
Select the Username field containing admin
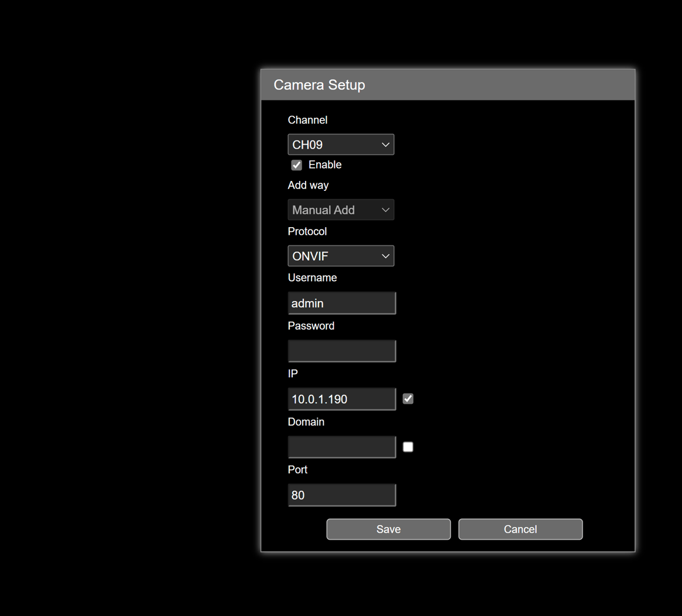pyautogui.click(x=341, y=303)
